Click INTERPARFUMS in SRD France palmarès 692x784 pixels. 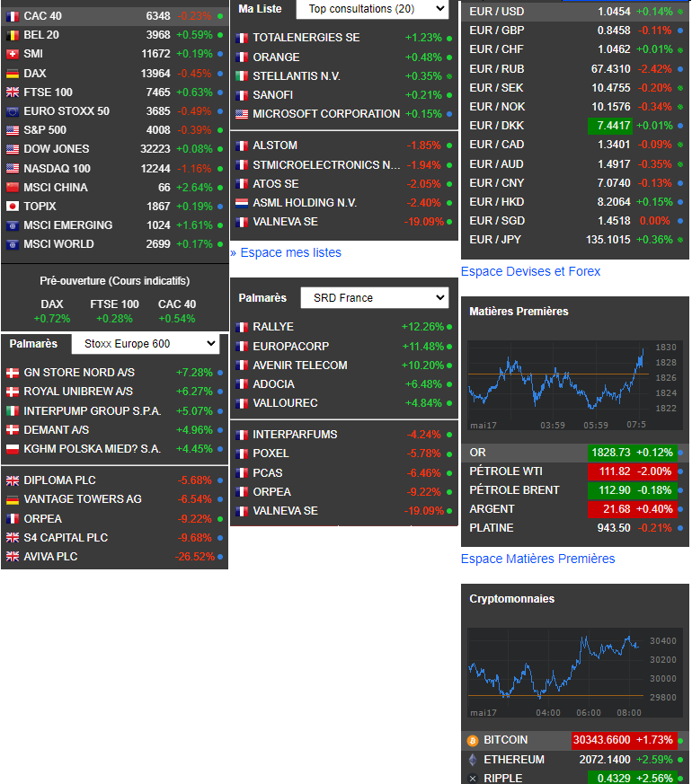(295, 435)
